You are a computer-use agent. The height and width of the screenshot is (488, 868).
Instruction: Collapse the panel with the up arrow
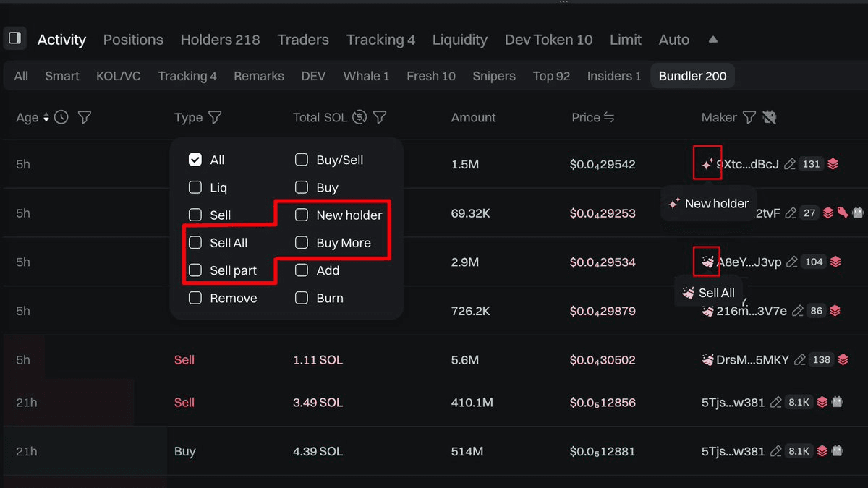(x=712, y=40)
